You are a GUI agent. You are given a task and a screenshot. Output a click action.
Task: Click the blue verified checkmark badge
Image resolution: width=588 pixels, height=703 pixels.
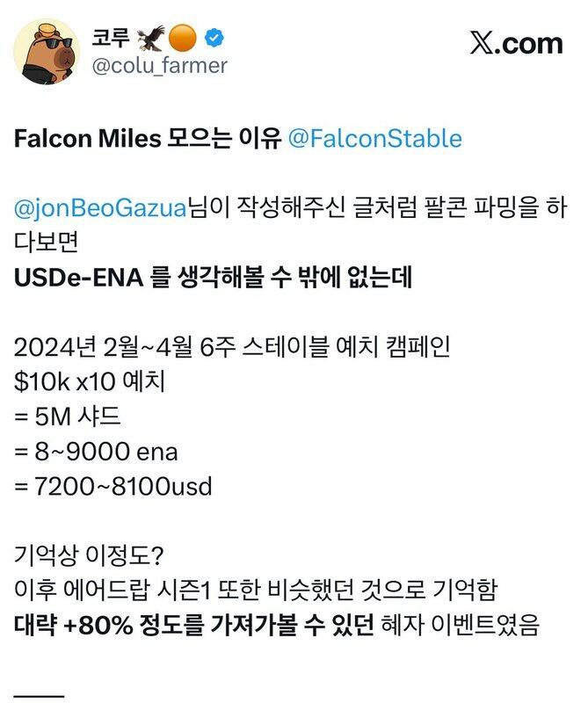[x=214, y=38]
